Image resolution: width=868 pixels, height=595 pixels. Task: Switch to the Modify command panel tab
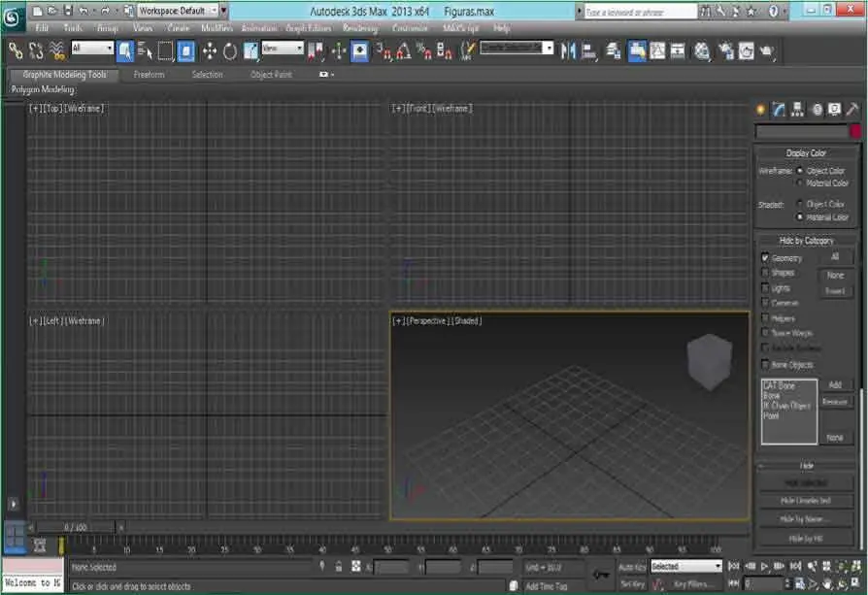tap(779, 110)
